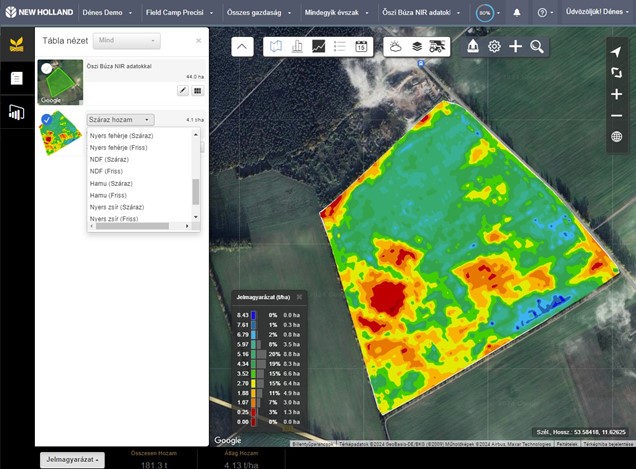Toggle the Őszi Búza field thumbnail checkbox
Viewport: 636px width, 469px height.
tap(47, 68)
